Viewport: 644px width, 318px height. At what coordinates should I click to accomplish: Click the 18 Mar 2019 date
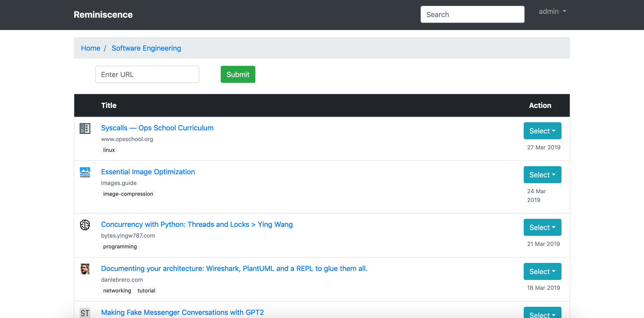tap(544, 288)
